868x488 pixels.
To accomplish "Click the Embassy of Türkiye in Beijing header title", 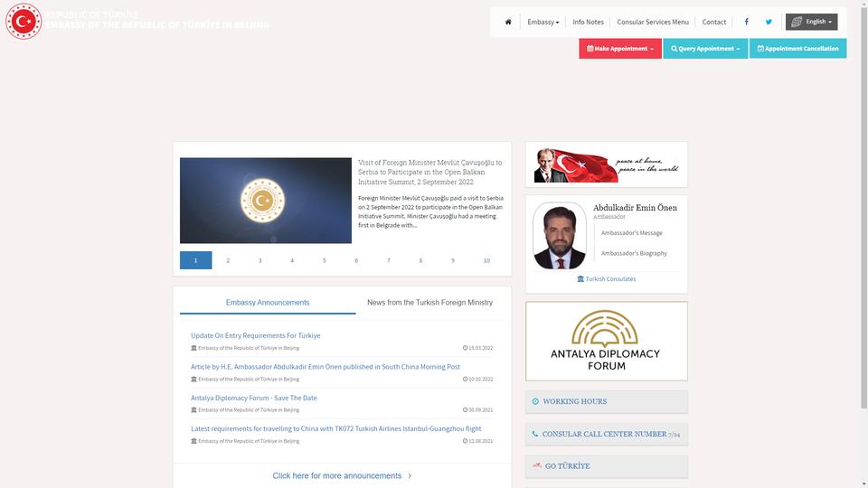I will point(157,25).
